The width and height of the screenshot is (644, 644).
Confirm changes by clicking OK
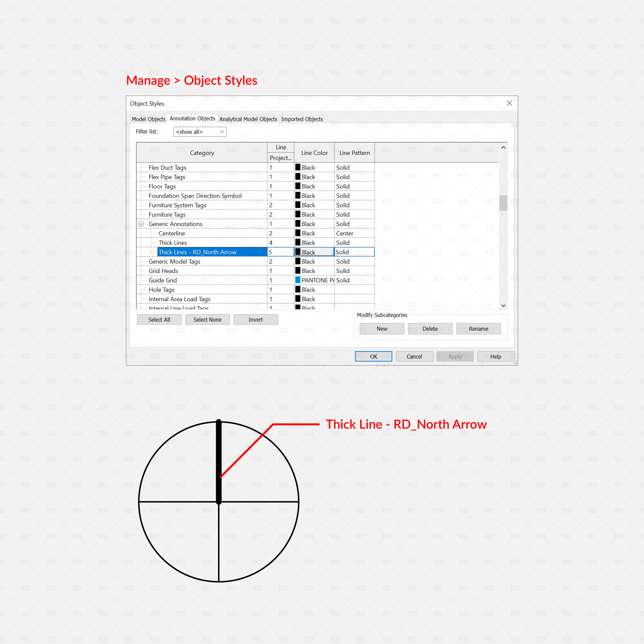tap(373, 356)
